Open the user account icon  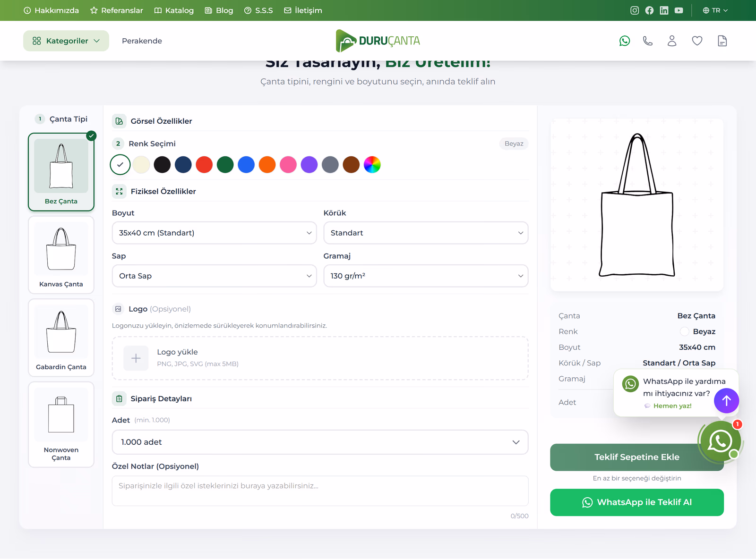[672, 41]
